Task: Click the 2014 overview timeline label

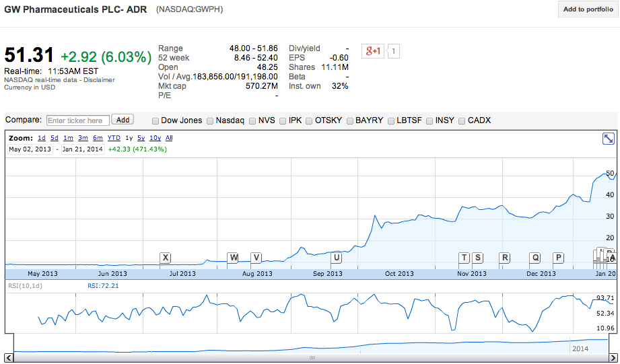Action: tap(580, 349)
